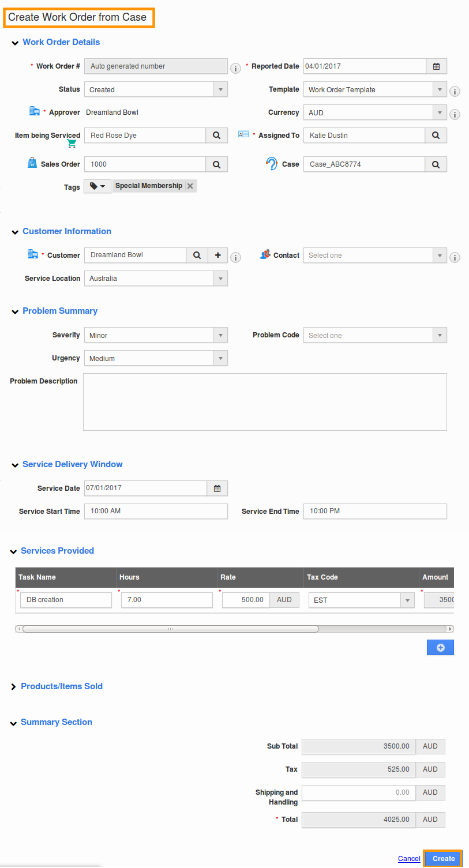Click the Create button
469x868 pixels.
click(443, 858)
